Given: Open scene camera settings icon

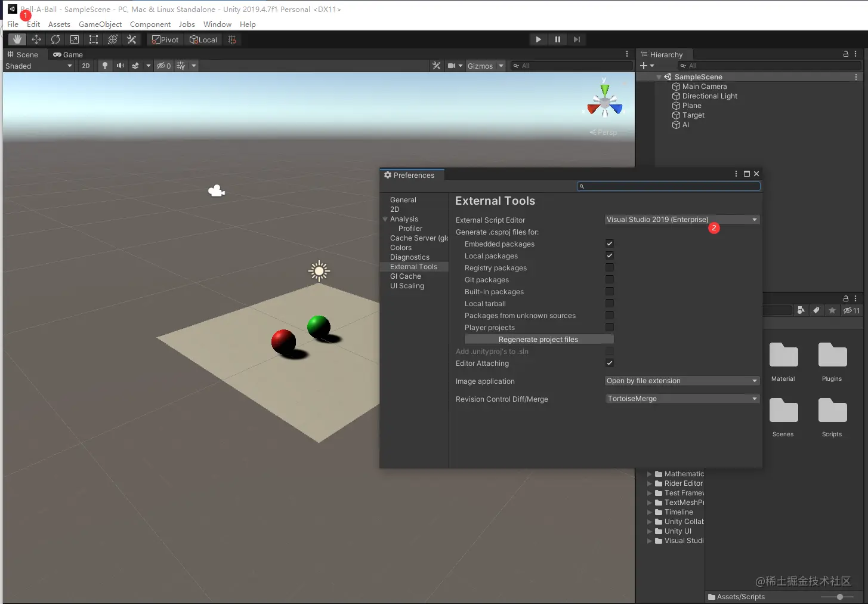Looking at the screenshot, I should pos(452,66).
